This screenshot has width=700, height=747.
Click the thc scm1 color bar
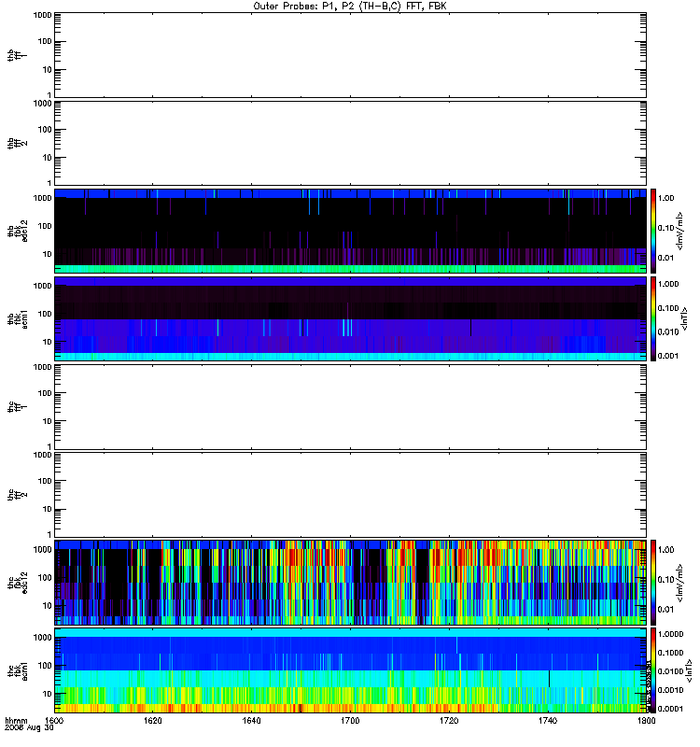[653, 670]
